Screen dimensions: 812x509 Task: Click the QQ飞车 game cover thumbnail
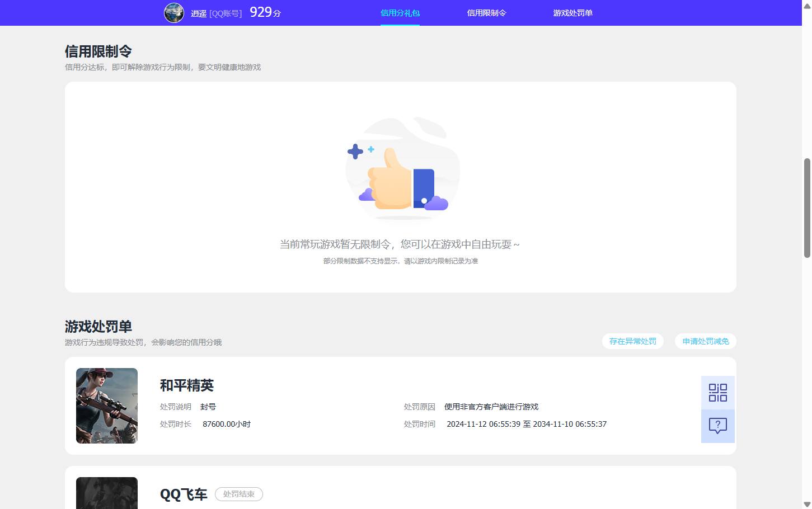tap(106, 493)
